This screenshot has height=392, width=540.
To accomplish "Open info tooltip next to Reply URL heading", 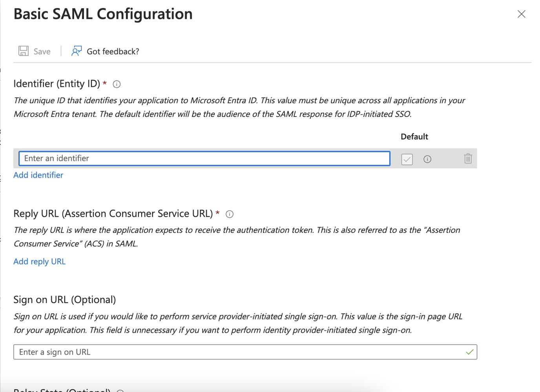I will 230,214.
